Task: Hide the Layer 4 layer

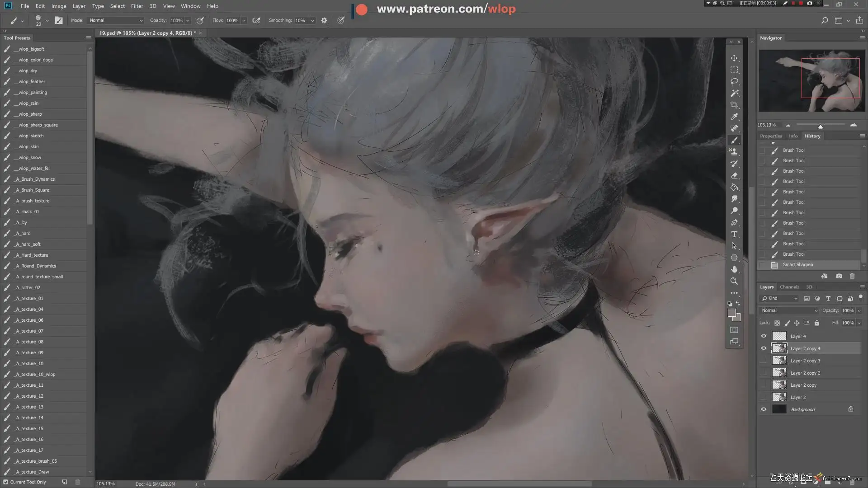Action: coord(764,336)
